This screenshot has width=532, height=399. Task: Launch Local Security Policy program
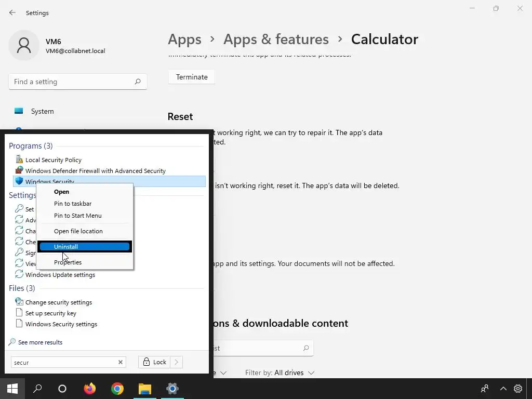(54, 160)
